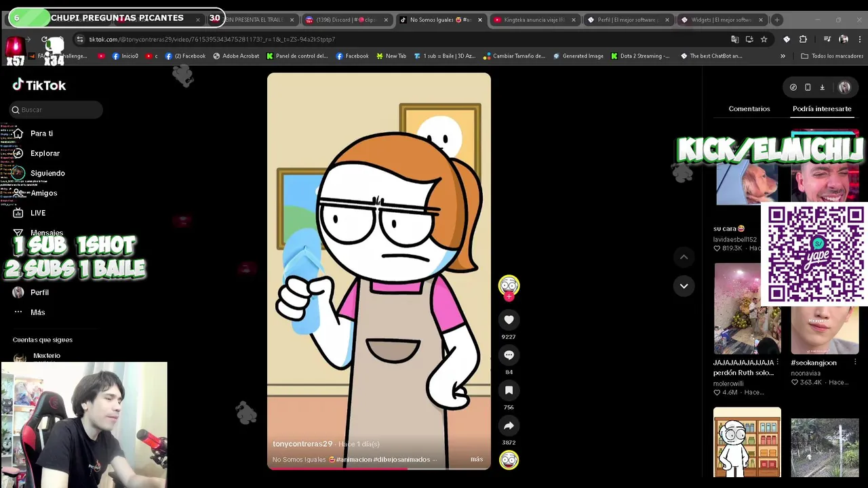Screen dimensions: 868x488
Task: Open 1 sub = Baile 3D bookmark
Action: coord(445,56)
